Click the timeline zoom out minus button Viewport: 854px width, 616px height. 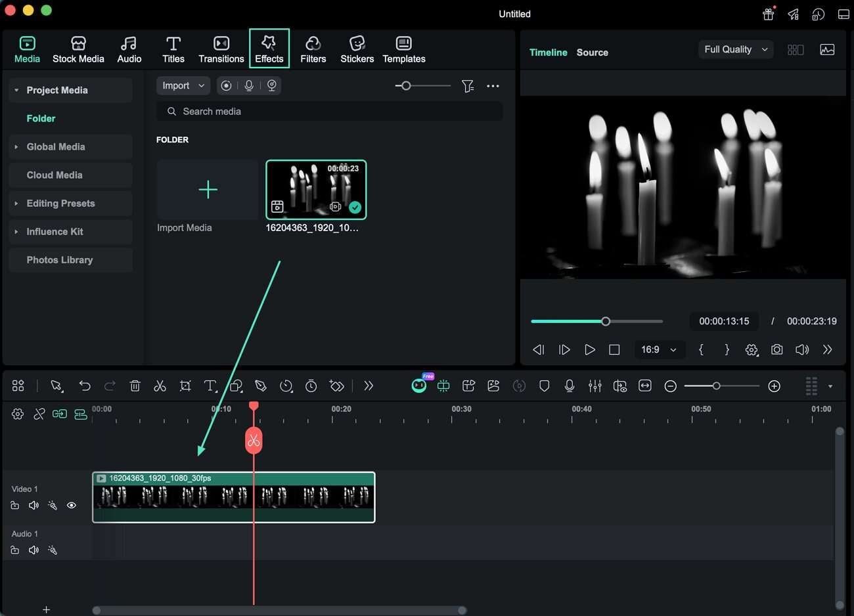[670, 386]
